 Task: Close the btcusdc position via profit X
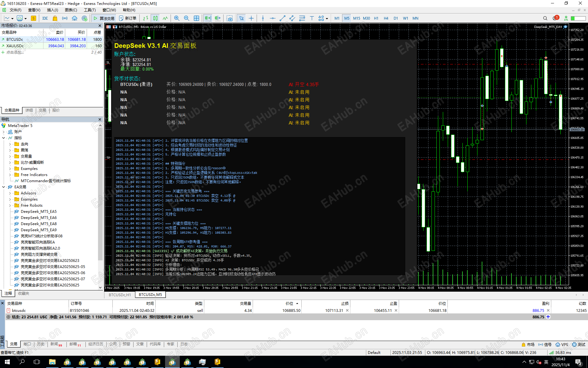pyautogui.click(x=548, y=311)
